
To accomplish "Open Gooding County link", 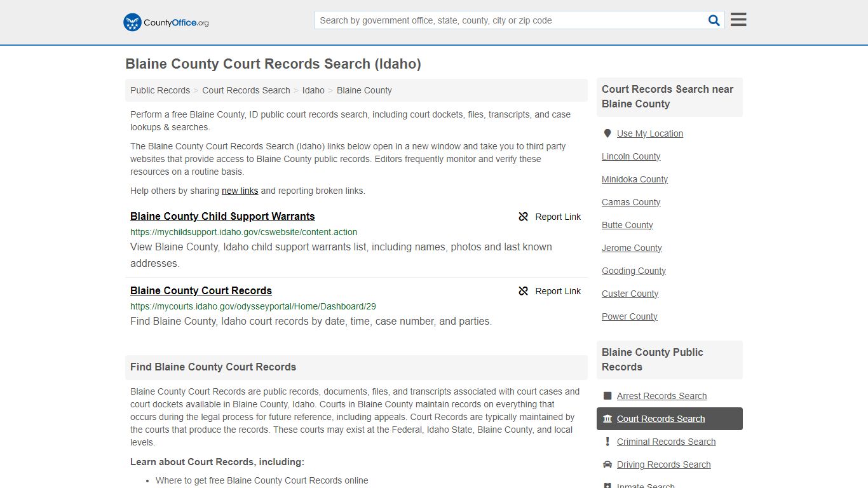I will pos(634,271).
